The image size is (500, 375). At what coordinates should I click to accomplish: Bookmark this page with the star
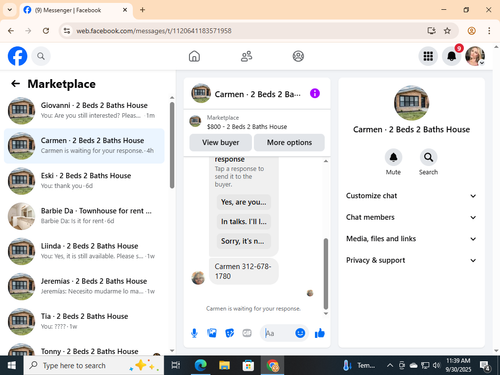(447, 31)
